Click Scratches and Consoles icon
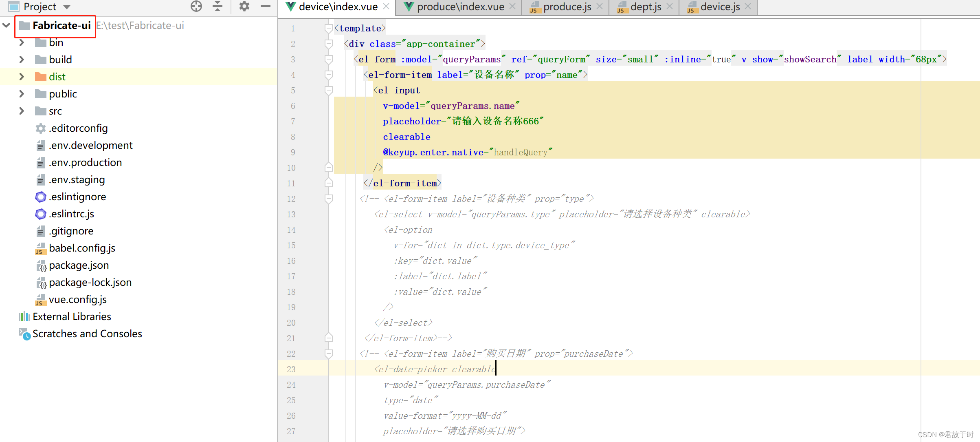980x442 pixels. [24, 334]
